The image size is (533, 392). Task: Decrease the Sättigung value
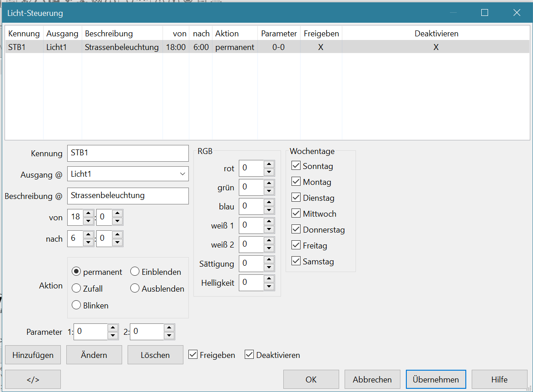(x=269, y=268)
